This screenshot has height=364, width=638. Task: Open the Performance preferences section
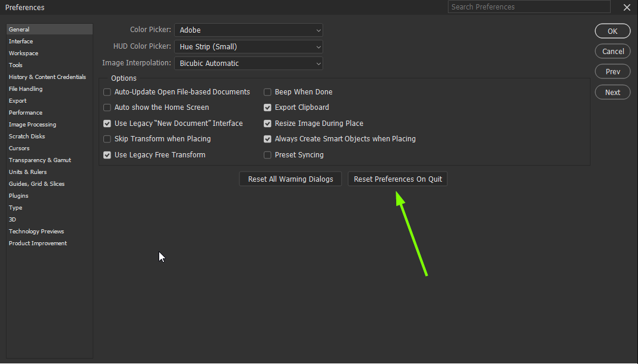click(25, 112)
